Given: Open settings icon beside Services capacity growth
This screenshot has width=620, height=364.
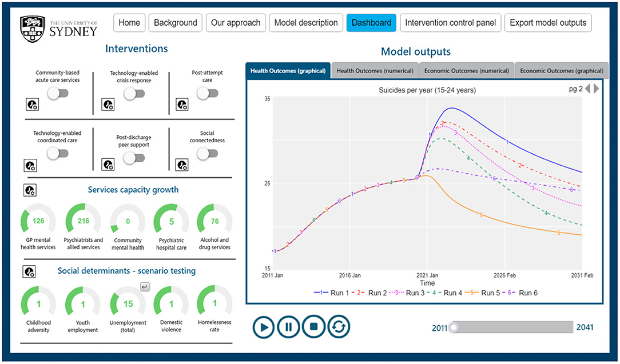Looking at the screenshot, I should coord(30,190).
